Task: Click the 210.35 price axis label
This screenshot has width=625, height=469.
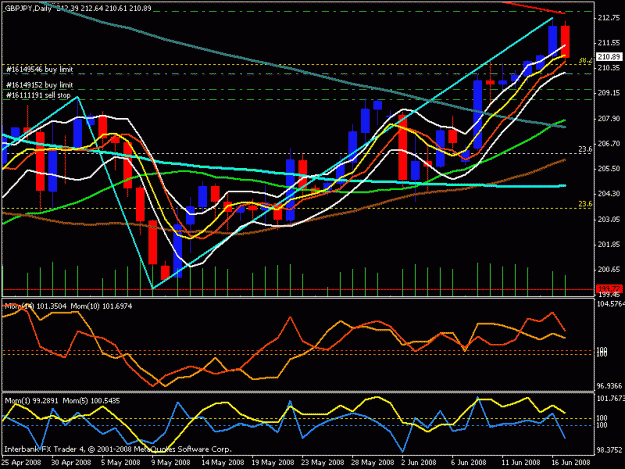Action: pyautogui.click(x=609, y=68)
